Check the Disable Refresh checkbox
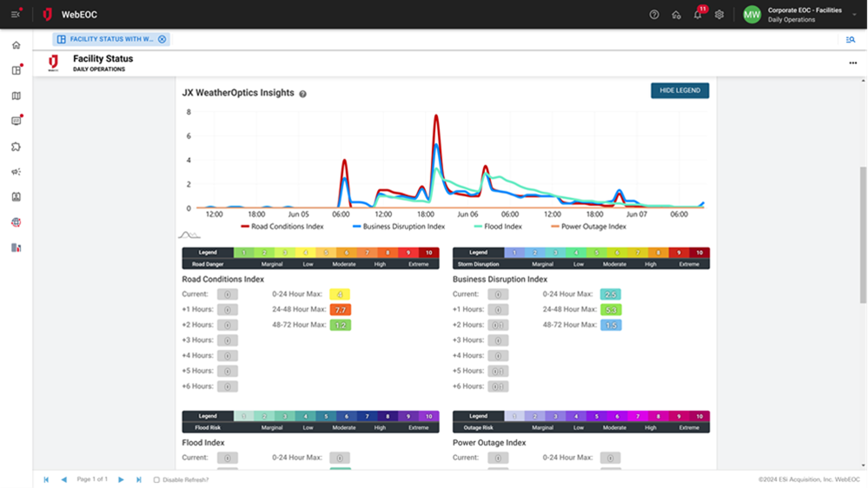 coord(156,479)
